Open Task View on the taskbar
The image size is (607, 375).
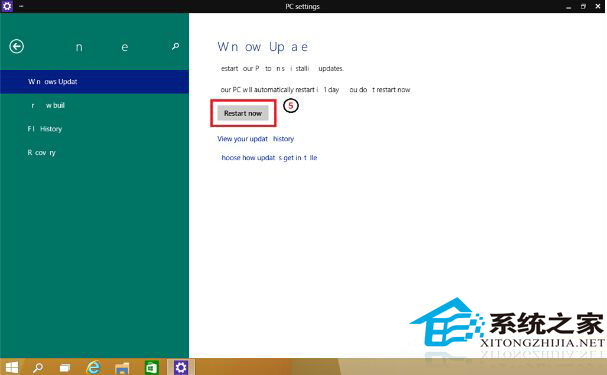click(x=65, y=367)
